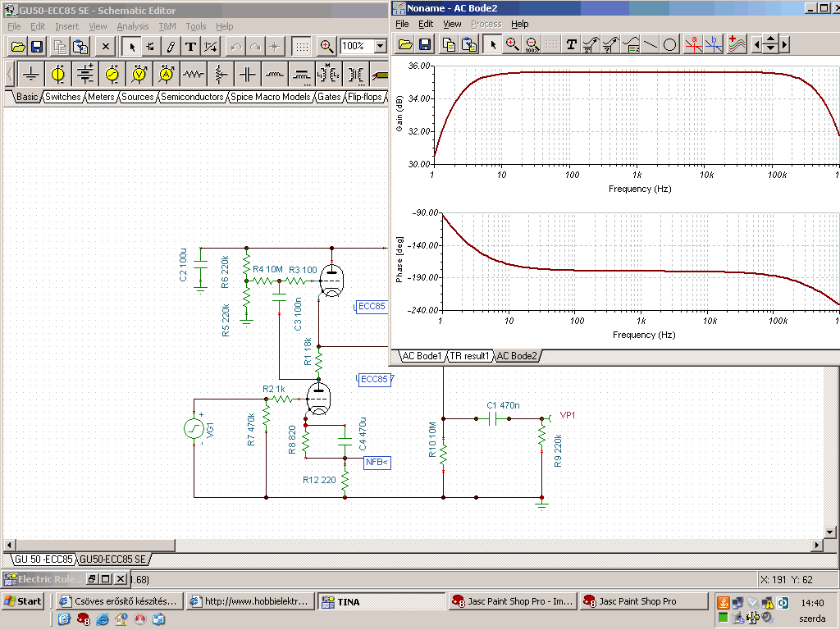Open the Analysis menu
The height and width of the screenshot is (630, 840).
tap(132, 26)
